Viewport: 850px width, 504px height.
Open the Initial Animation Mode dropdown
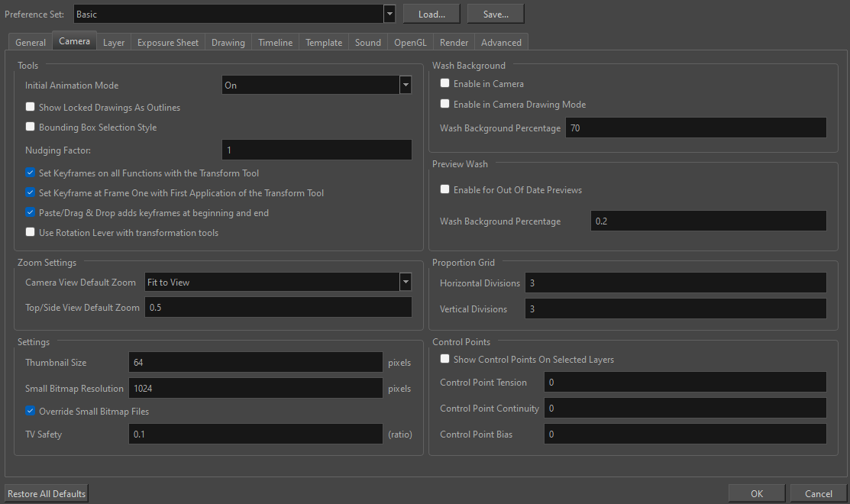pyautogui.click(x=406, y=85)
